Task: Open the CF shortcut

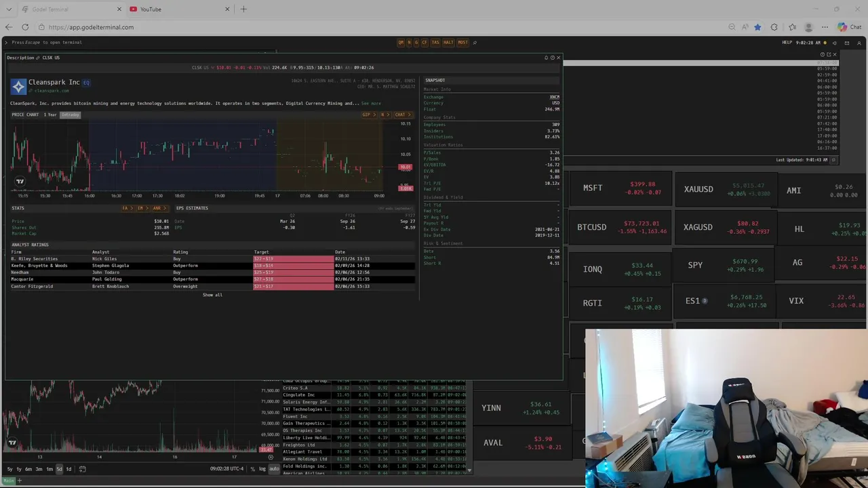Action: coord(425,43)
